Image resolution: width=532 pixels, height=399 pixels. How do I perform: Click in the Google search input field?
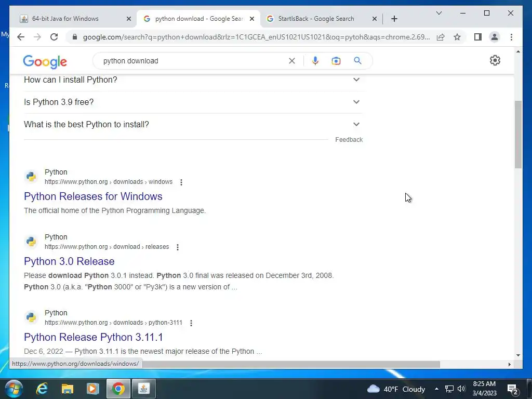click(x=193, y=61)
